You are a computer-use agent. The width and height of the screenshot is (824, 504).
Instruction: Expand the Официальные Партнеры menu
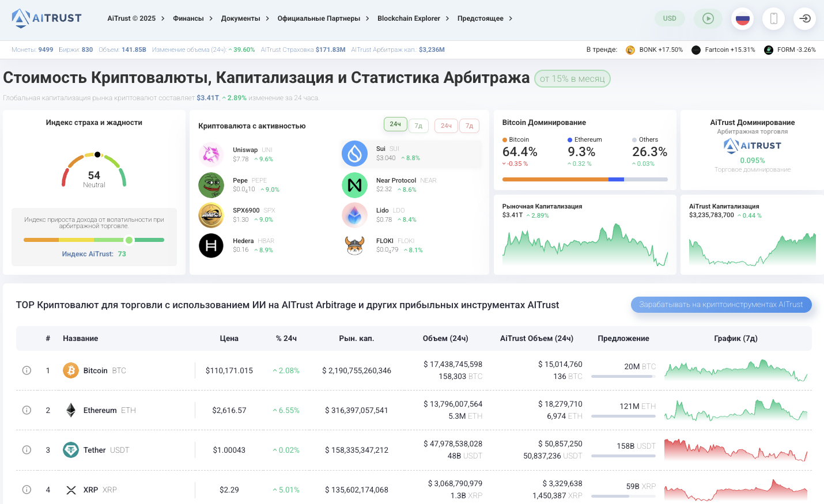[x=323, y=18]
